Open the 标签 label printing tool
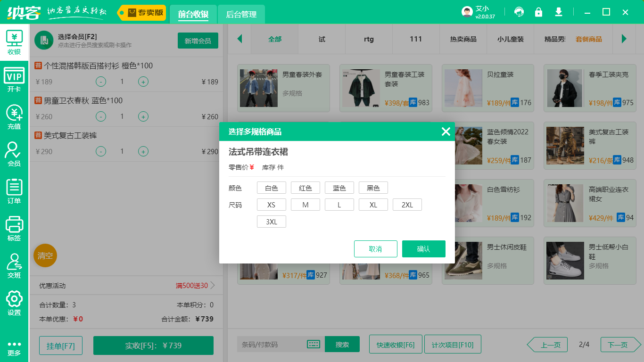 click(x=14, y=225)
